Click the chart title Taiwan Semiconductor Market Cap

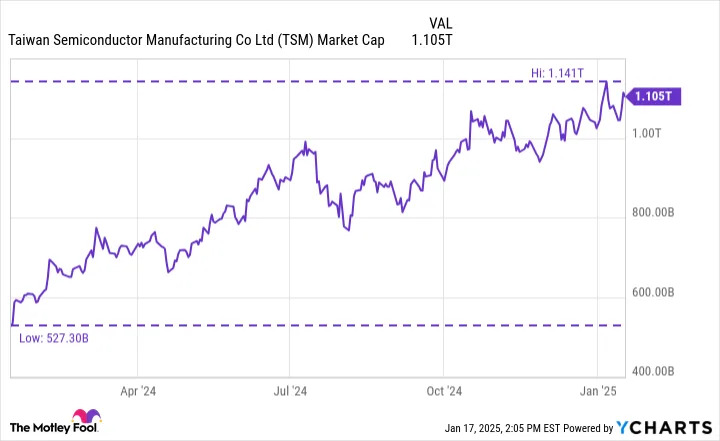point(197,40)
